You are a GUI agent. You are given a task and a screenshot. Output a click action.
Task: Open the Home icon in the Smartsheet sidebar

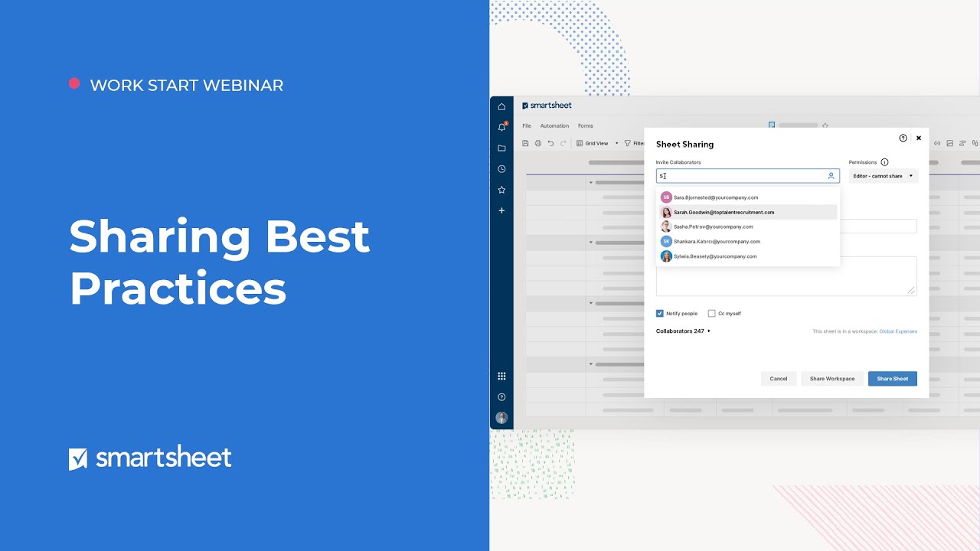coord(501,106)
